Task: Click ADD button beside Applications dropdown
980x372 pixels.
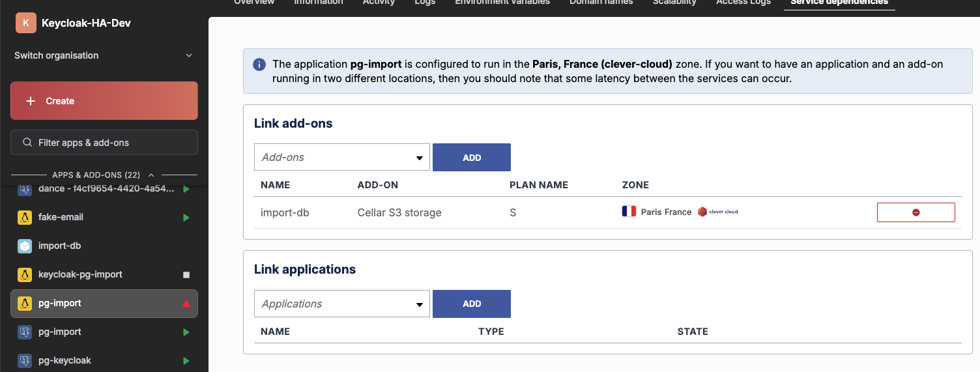Action: (x=472, y=304)
